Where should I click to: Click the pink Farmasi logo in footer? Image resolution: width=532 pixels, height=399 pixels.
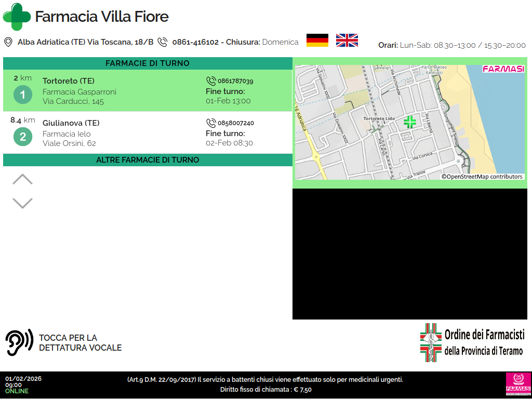(x=518, y=384)
